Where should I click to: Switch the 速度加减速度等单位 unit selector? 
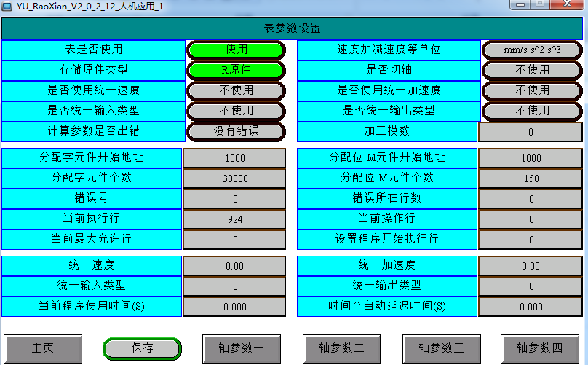(x=531, y=50)
